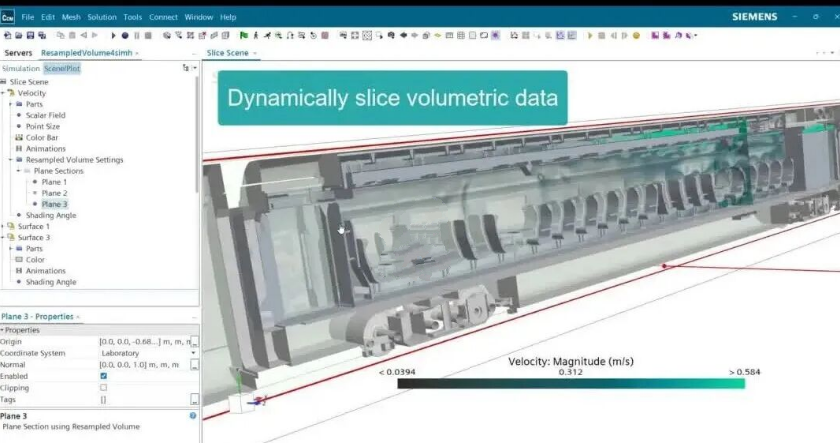
Task: Click the Run simulation play icon
Action: click(x=113, y=35)
